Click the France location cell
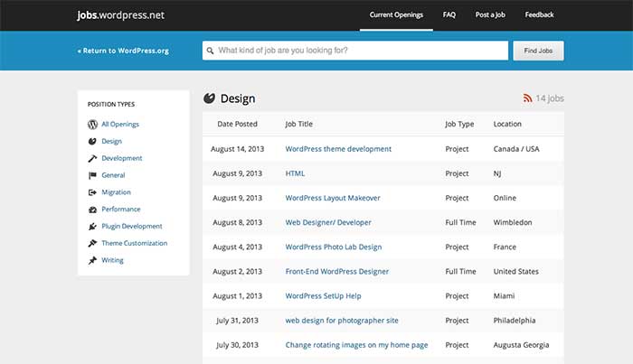The image size is (633, 364). coord(505,247)
